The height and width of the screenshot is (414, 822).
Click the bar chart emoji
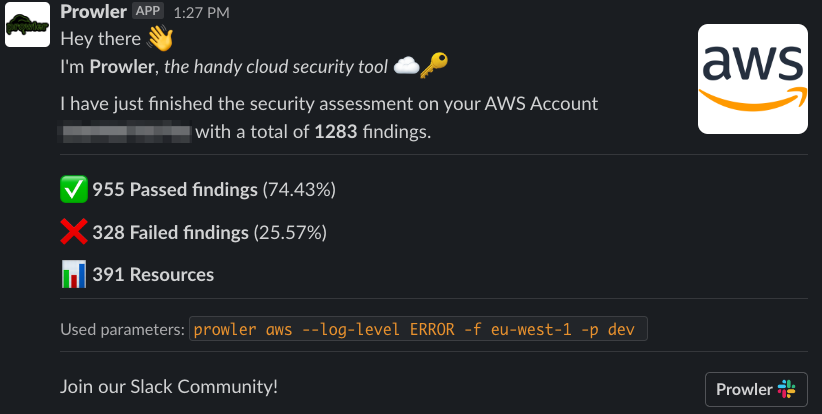pyautogui.click(x=74, y=274)
